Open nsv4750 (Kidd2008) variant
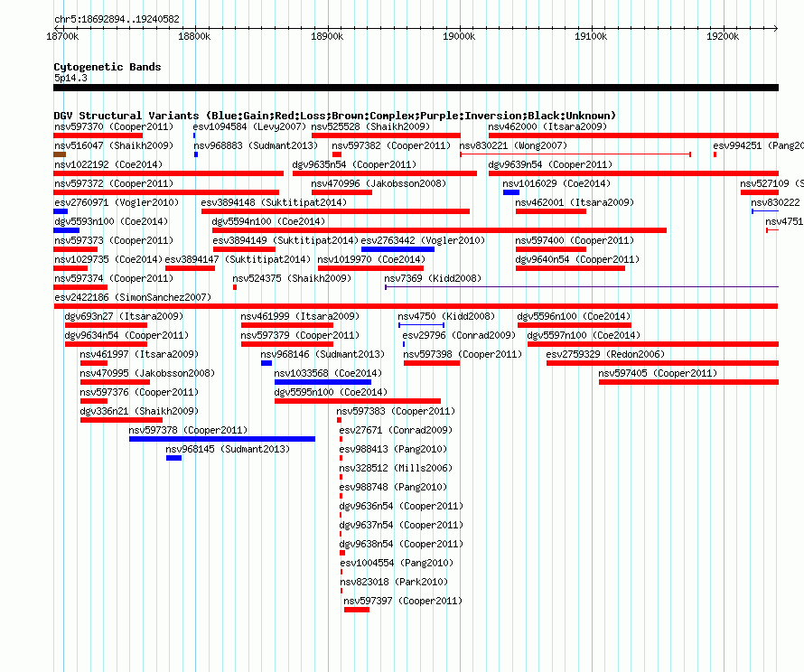Image resolution: width=804 pixels, height=672 pixels. click(446, 316)
